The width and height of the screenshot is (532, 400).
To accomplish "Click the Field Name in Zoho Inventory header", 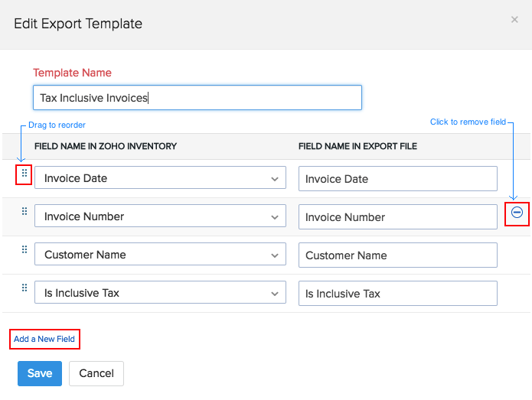I will tap(106, 146).
